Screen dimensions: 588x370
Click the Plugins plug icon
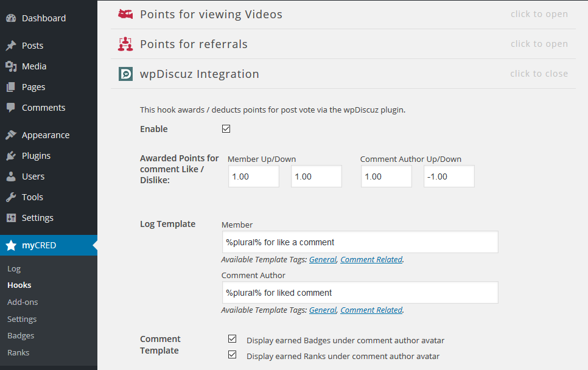pos(11,156)
